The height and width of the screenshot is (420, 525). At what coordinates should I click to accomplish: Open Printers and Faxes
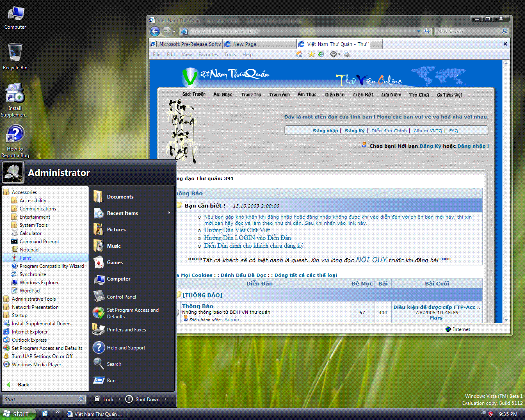[x=126, y=330]
